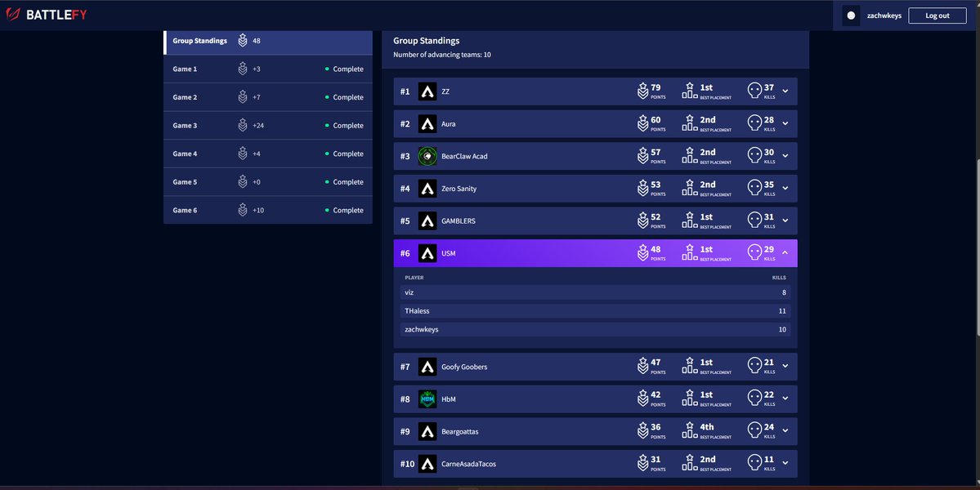
Task: Open Game 1 tab
Action: tap(267, 69)
